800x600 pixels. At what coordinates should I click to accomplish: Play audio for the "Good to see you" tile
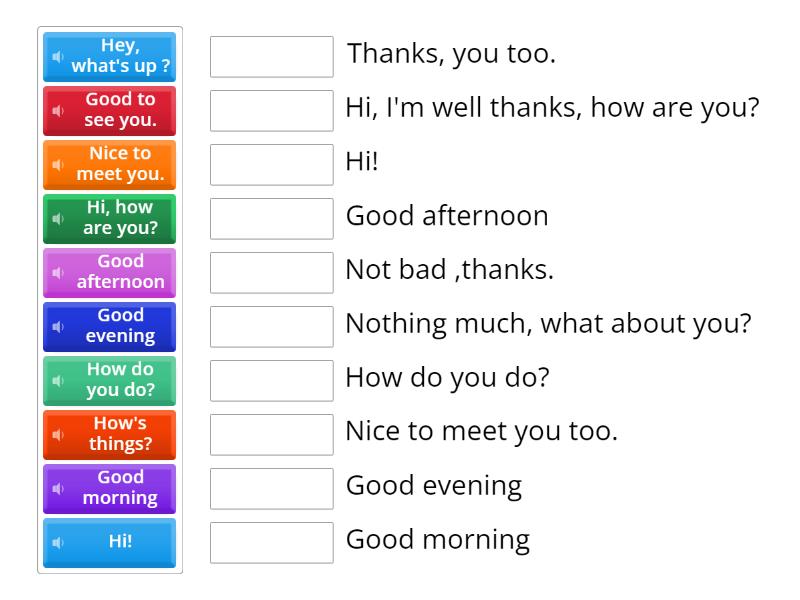click(57, 111)
